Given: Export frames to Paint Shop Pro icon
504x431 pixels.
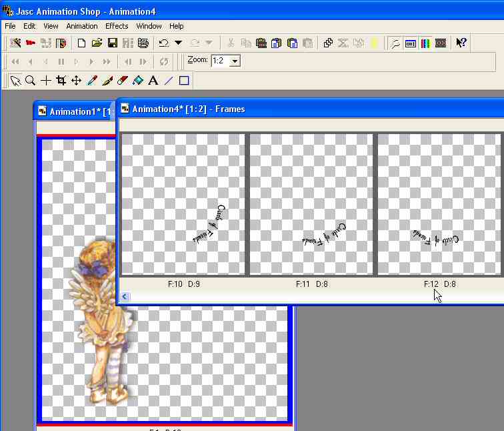Looking at the screenshot, I should [x=61, y=43].
